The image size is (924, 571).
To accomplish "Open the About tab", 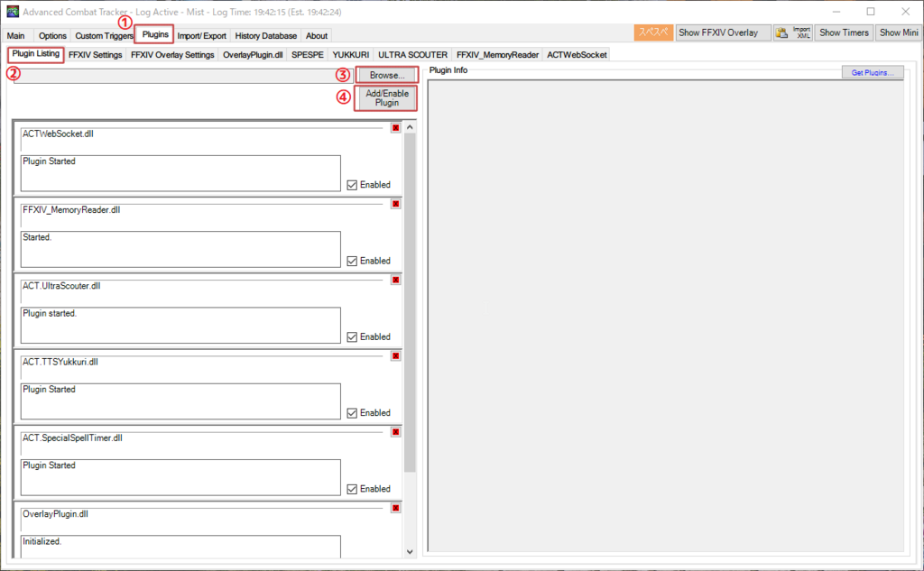I will 317,36.
